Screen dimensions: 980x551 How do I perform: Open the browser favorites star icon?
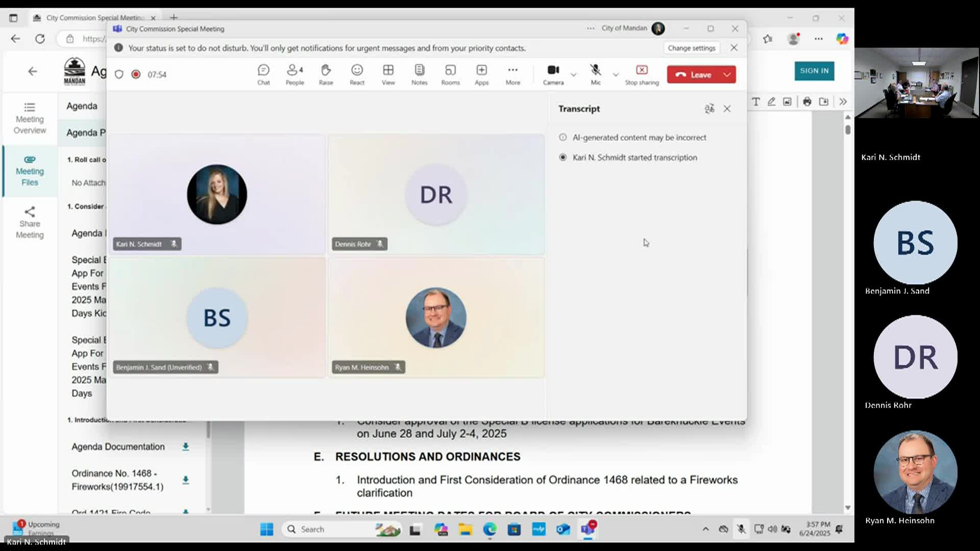coord(768,39)
